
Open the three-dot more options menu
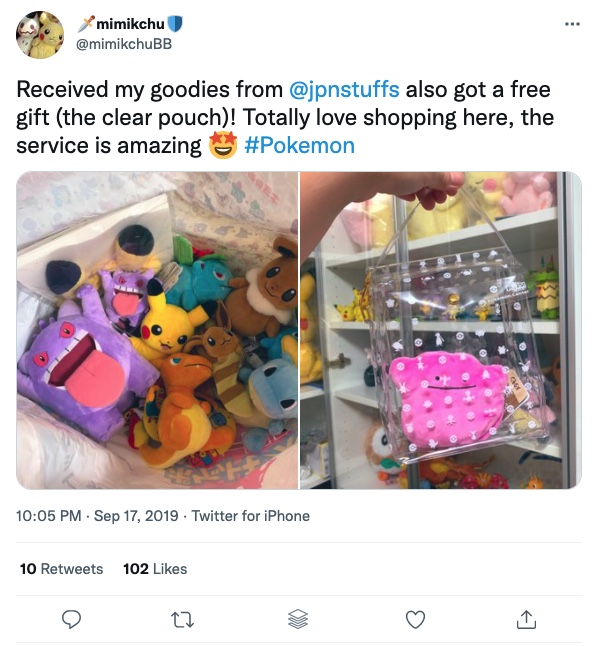click(572, 24)
